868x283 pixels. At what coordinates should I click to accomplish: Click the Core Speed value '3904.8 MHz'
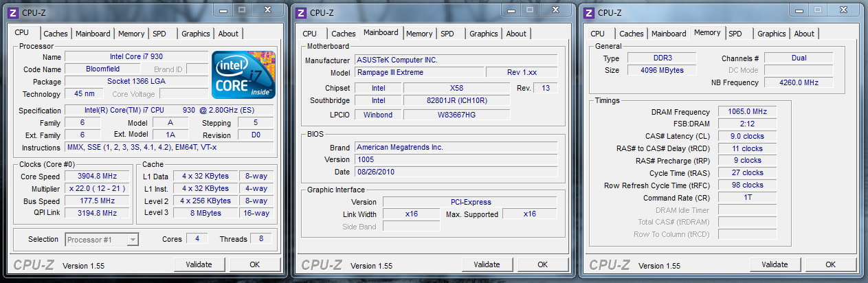tap(96, 177)
